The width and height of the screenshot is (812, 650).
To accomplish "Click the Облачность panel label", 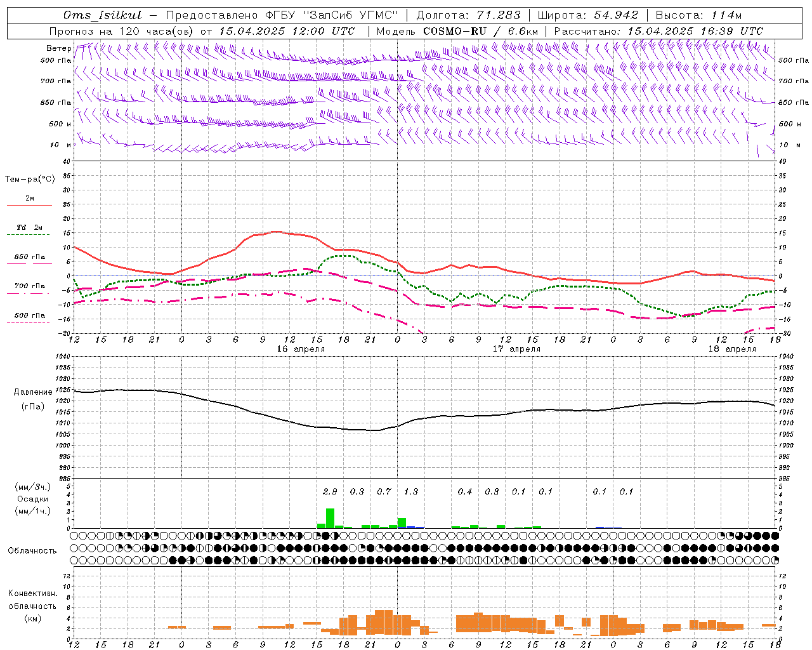I will (32, 550).
